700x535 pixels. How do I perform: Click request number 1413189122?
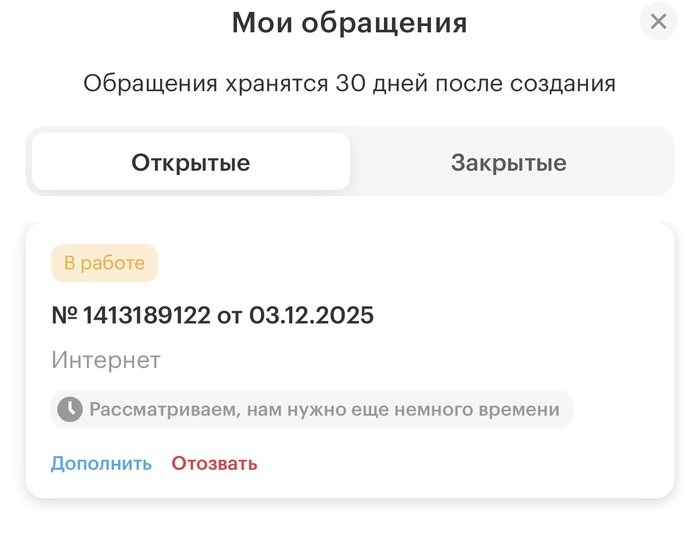pyautogui.click(x=147, y=316)
